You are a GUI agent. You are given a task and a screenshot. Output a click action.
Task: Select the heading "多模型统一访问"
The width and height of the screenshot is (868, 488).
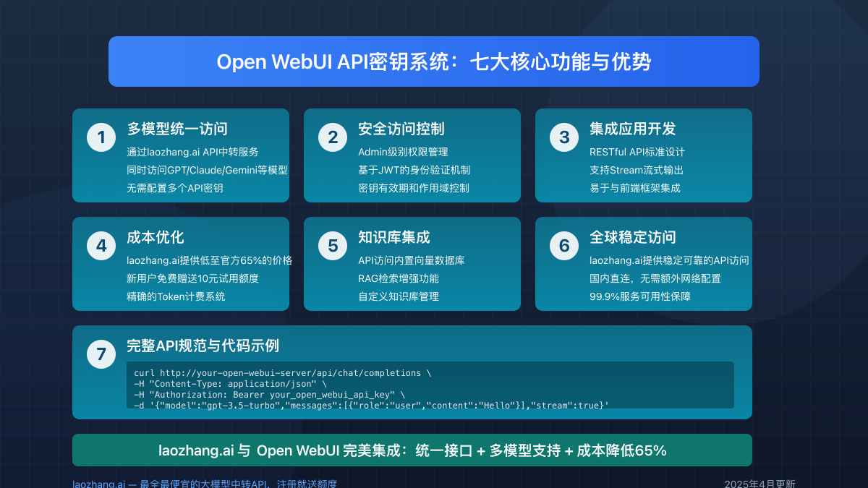[x=177, y=129]
